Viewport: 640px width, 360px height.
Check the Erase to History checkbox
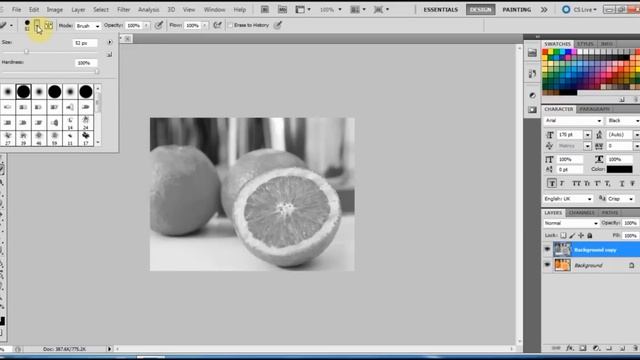pyautogui.click(x=230, y=25)
